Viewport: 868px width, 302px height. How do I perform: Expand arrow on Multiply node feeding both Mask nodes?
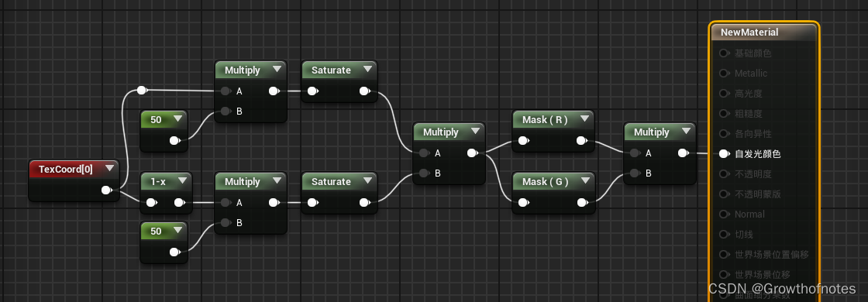(x=475, y=132)
